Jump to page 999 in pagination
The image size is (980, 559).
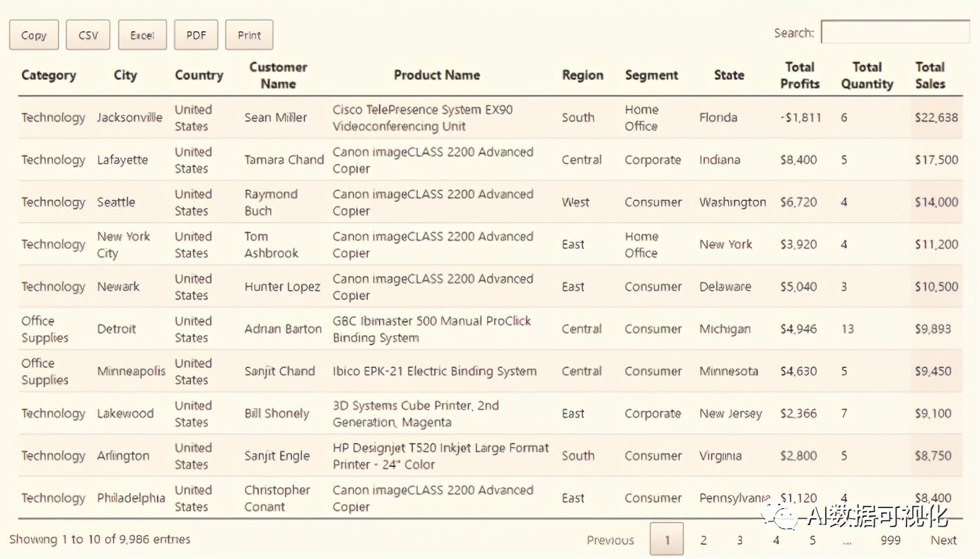(890, 541)
